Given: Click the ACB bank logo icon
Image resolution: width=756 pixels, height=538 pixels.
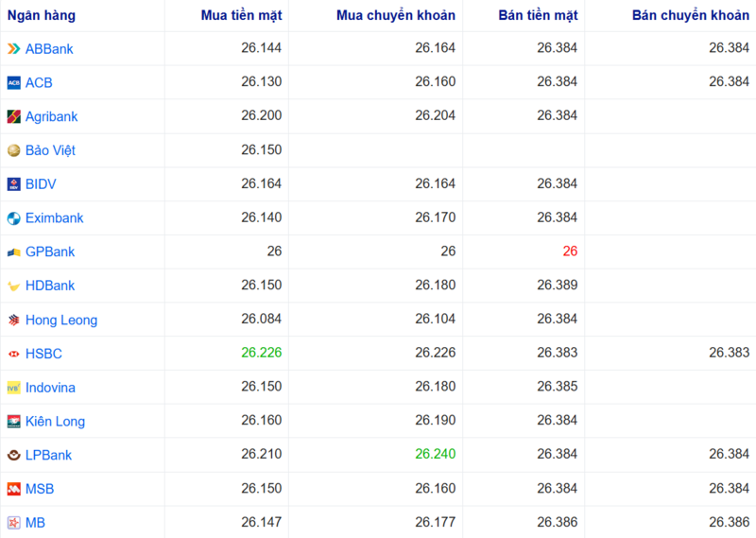Looking at the screenshot, I should 13,83.
